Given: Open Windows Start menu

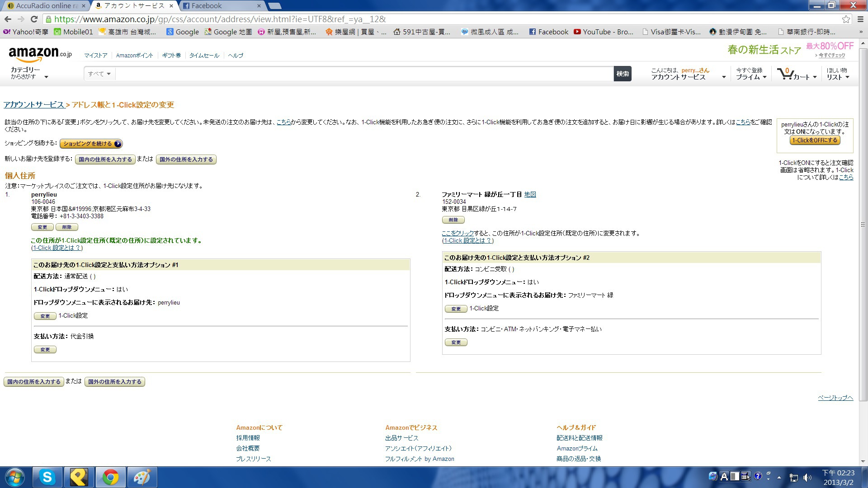Looking at the screenshot, I should coord(14,477).
